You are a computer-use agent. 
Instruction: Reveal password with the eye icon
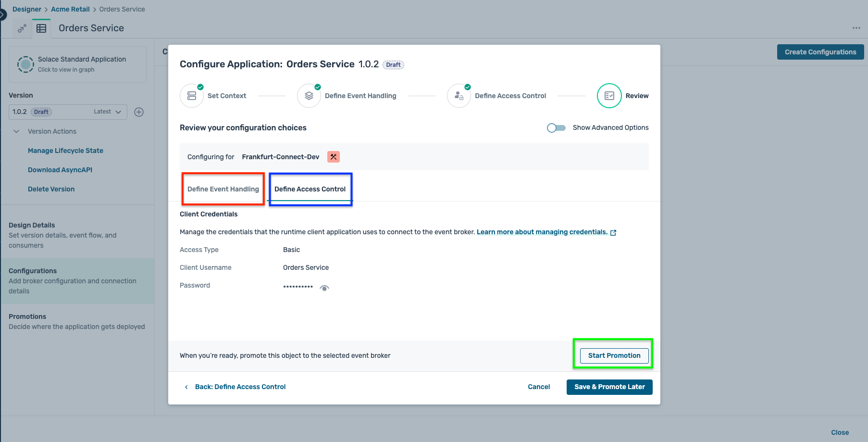(324, 288)
